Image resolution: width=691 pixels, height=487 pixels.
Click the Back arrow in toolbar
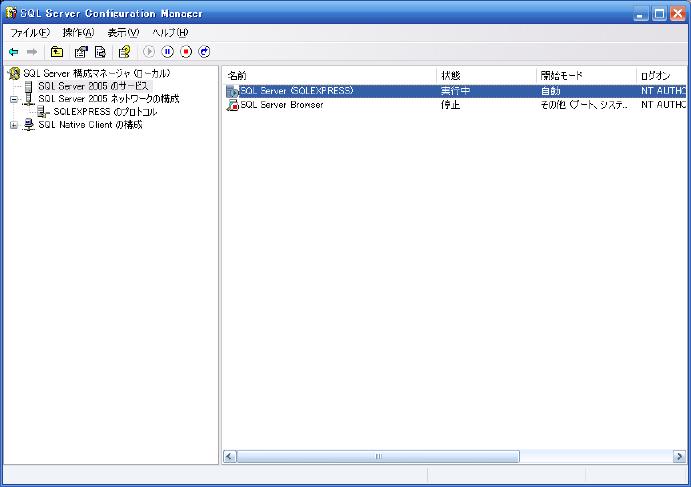click(14, 52)
